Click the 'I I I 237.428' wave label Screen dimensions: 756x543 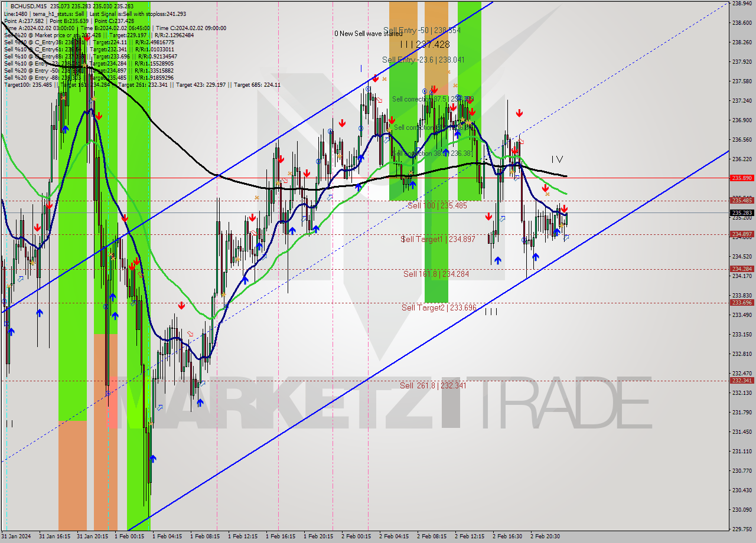pos(425,44)
